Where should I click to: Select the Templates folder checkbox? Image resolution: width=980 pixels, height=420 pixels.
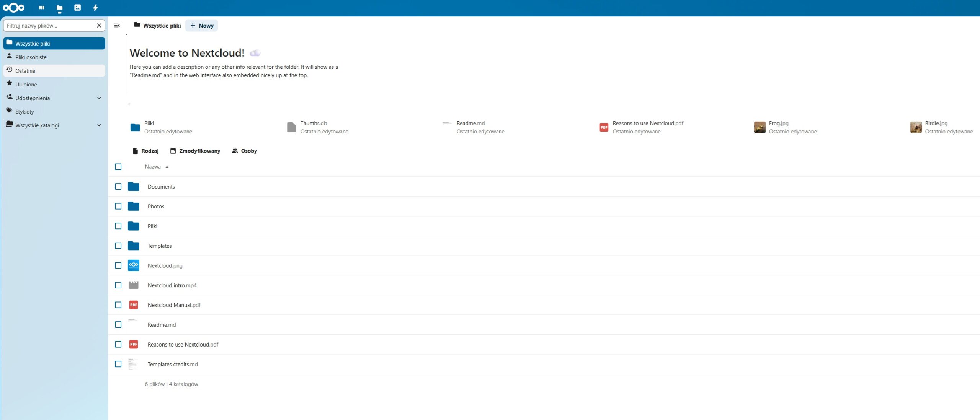point(118,246)
